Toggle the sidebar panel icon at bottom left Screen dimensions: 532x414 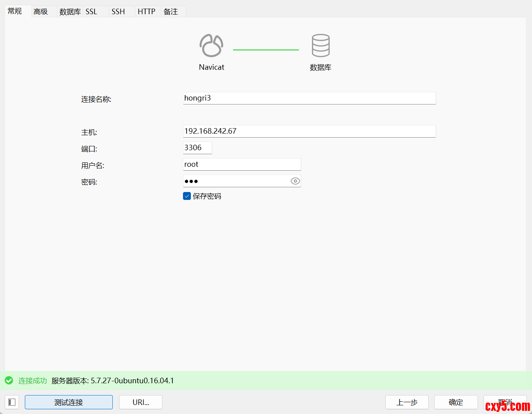[12, 402]
